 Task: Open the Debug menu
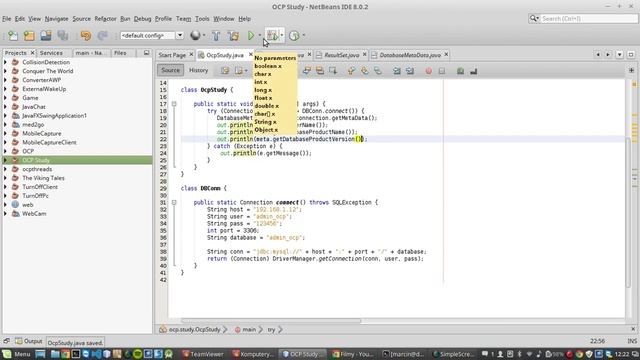(142, 19)
